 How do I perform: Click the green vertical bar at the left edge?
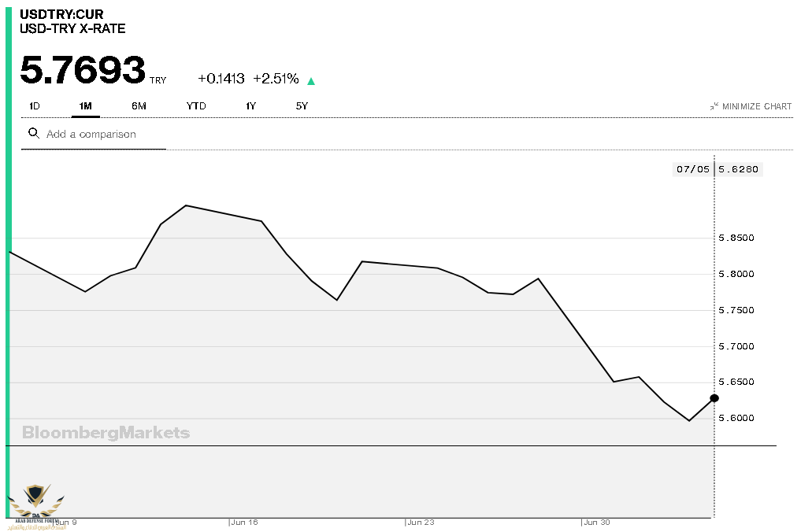click(x=9, y=260)
